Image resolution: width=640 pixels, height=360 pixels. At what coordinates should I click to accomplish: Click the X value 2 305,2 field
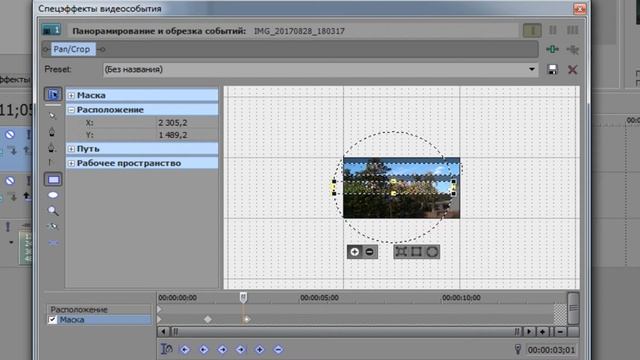(x=187, y=122)
